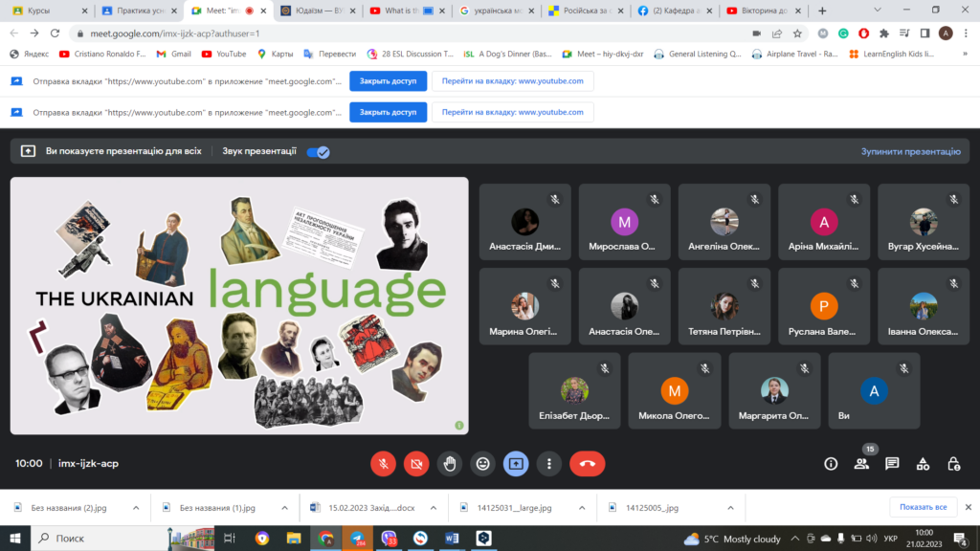Open the chat with everyone panel
The height and width of the screenshot is (551, 980).
pyautogui.click(x=892, y=464)
